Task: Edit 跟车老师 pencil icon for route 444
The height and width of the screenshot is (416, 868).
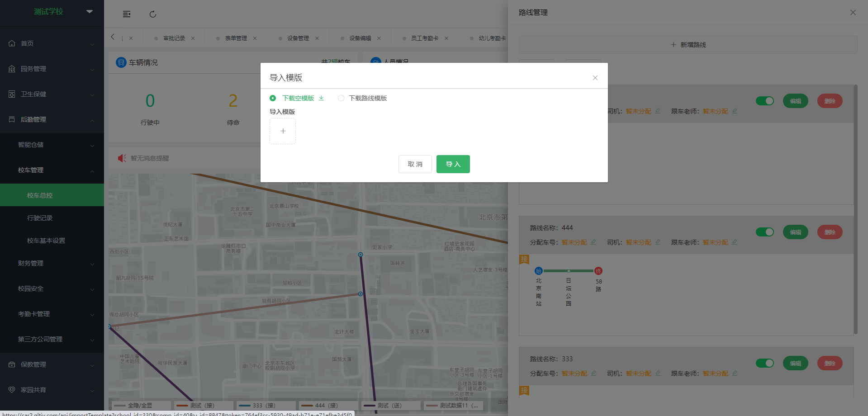Action: (x=735, y=242)
